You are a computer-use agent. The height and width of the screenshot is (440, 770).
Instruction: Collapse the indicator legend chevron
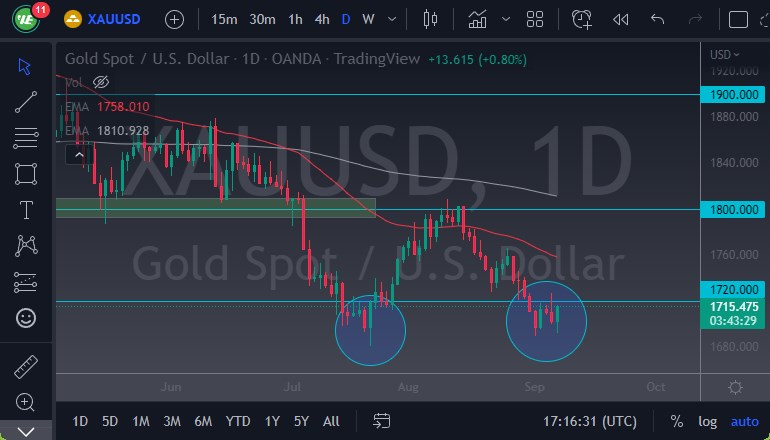pos(77,154)
